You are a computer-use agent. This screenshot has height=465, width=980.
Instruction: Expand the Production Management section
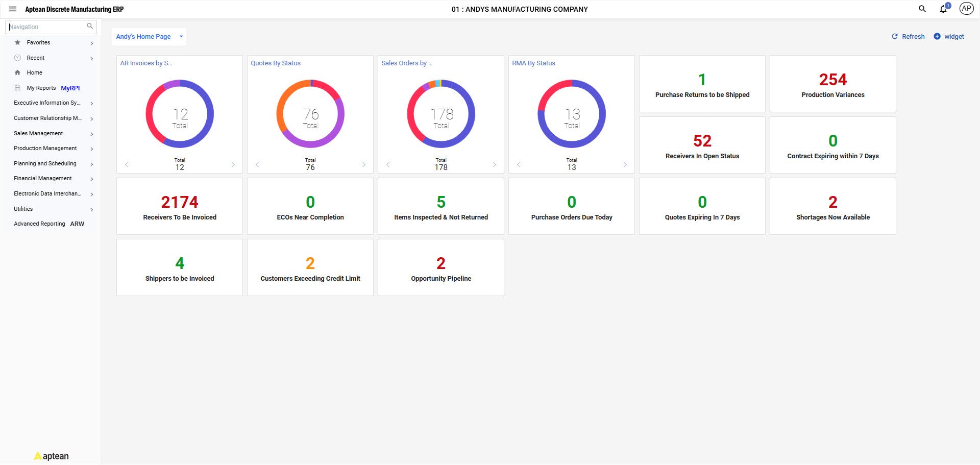click(45, 148)
